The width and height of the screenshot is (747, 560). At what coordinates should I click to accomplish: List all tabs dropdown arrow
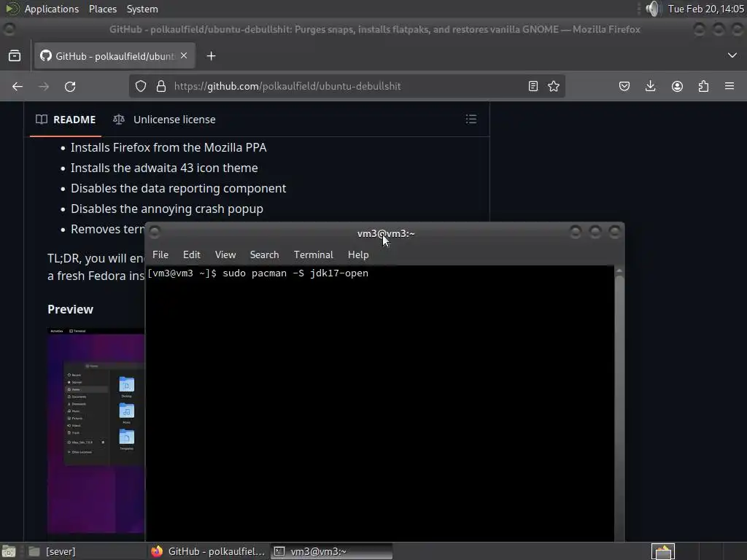pyautogui.click(x=732, y=55)
